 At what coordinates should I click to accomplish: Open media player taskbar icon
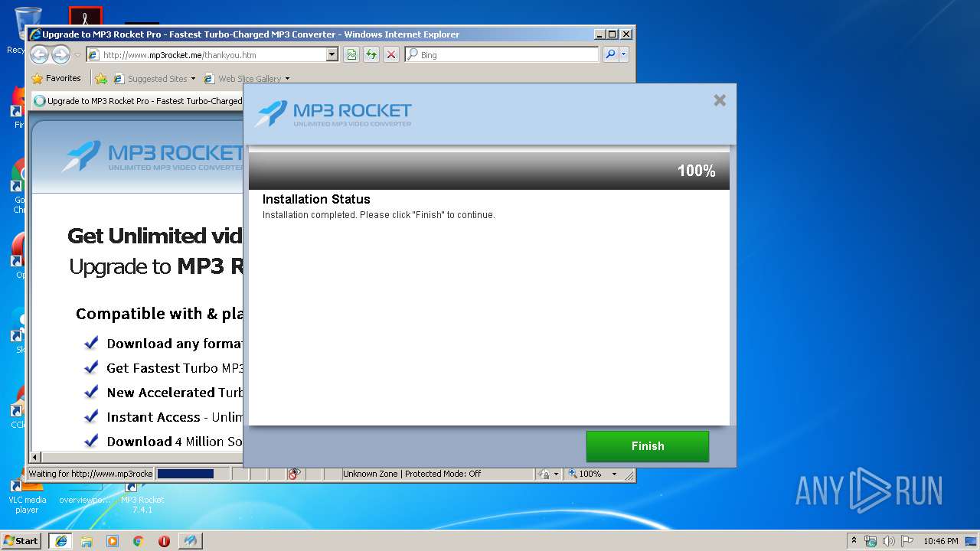tap(113, 540)
